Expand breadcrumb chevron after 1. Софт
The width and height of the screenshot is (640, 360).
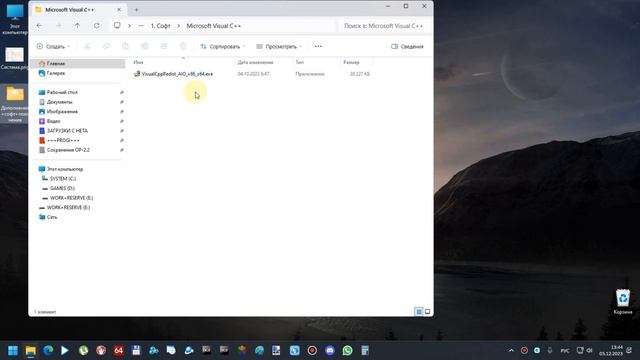pos(178,26)
